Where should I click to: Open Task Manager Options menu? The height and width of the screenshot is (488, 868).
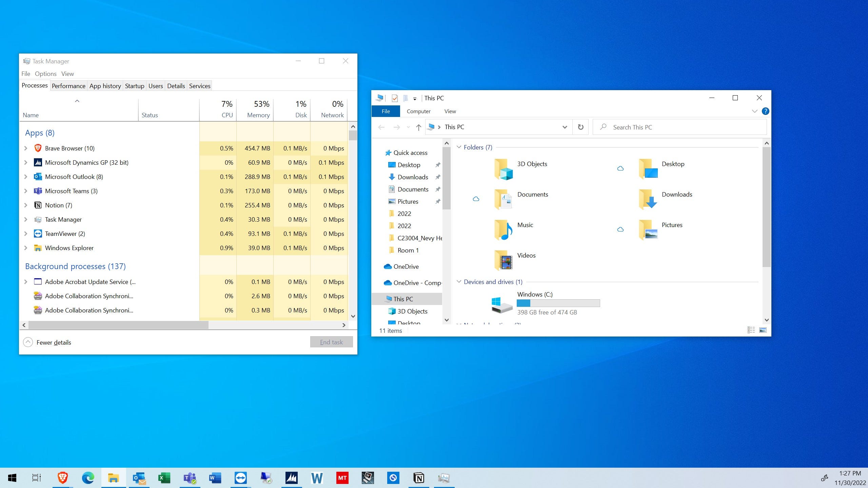46,74
